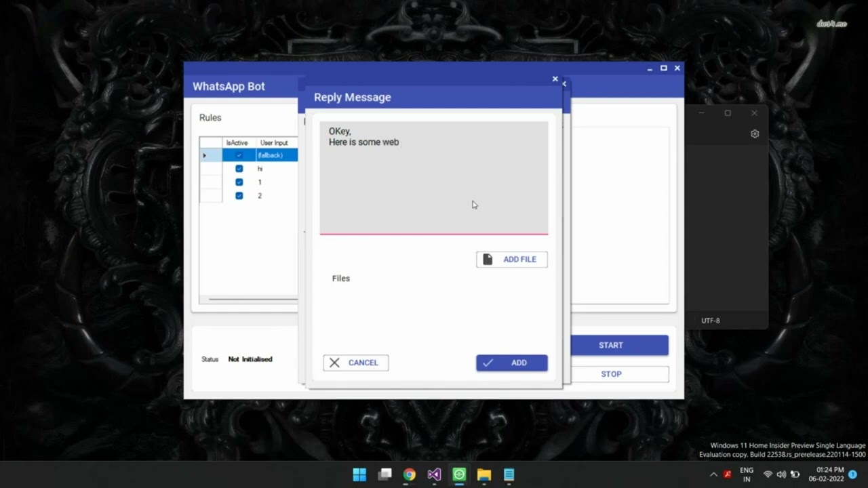Show hidden system tray icons
This screenshot has width=868, height=488.
pyautogui.click(x=713, y=474)
